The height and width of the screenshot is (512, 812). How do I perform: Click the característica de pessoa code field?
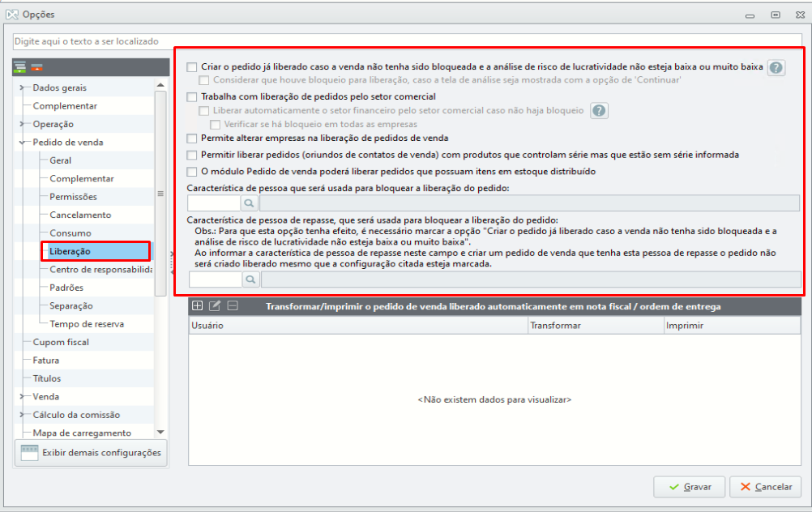(x=214, y=203)
